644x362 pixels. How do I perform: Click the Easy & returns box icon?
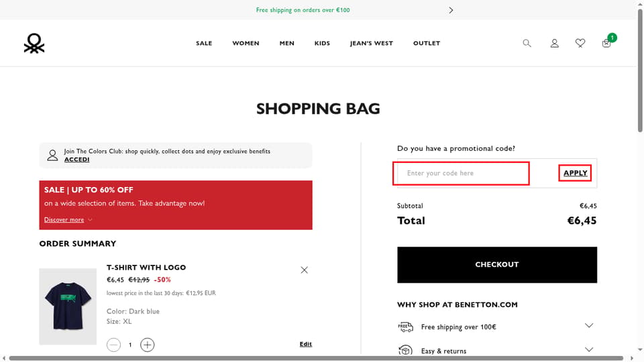click(405, 351)
